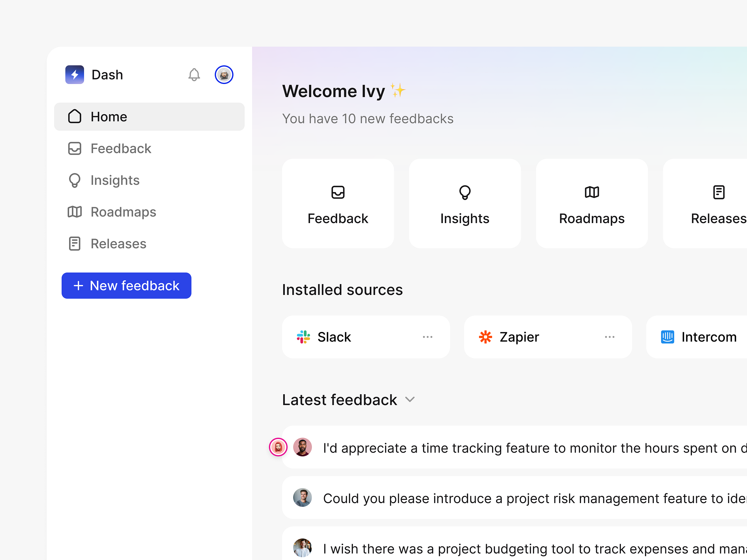
Task: Open the user profile avatar
Action: [x=224, y=75]
